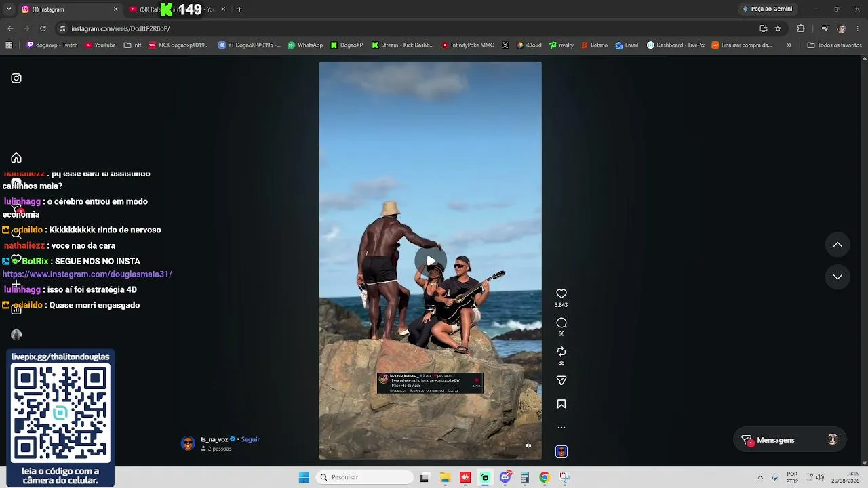
Task: Open audio thumbnail below reel actions
Action: tap(561, 451)
